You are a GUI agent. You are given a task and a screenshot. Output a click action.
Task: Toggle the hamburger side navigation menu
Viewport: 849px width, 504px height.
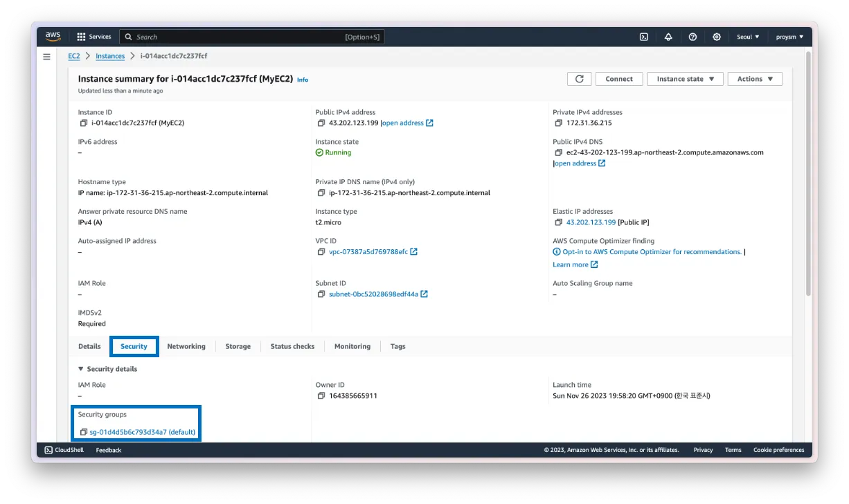click(x=47, y=57)
